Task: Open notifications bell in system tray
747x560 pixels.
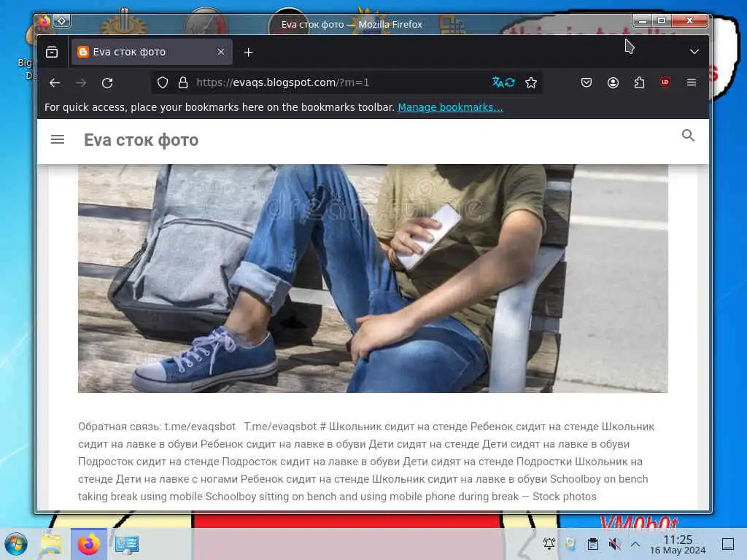Action: point(549,544)
